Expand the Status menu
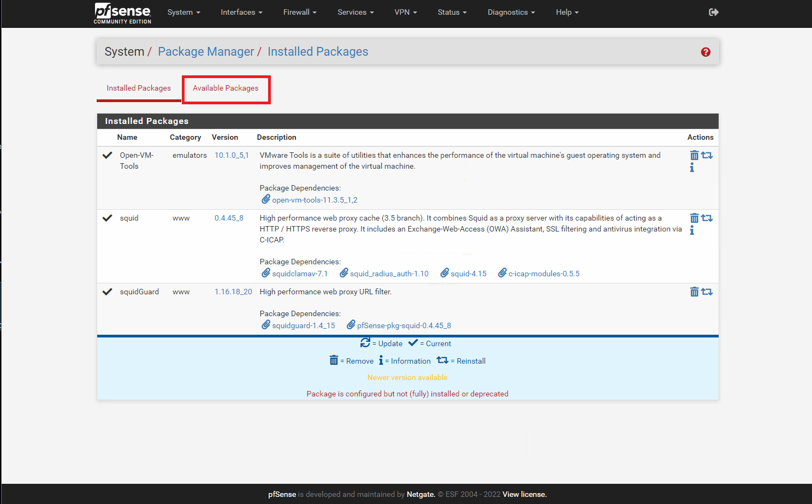This screenshot has width=812, height=504. pos(452,13)
